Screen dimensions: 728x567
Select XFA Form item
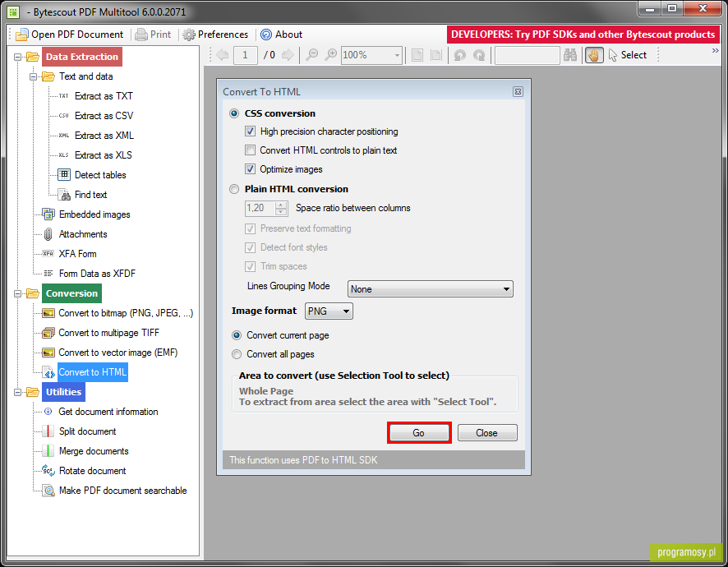(x=77, y=254)
